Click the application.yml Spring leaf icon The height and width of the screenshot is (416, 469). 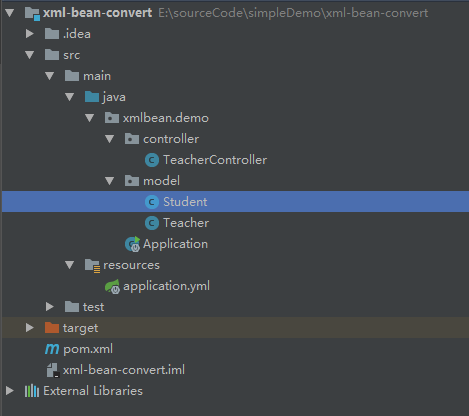click(112, 286)
